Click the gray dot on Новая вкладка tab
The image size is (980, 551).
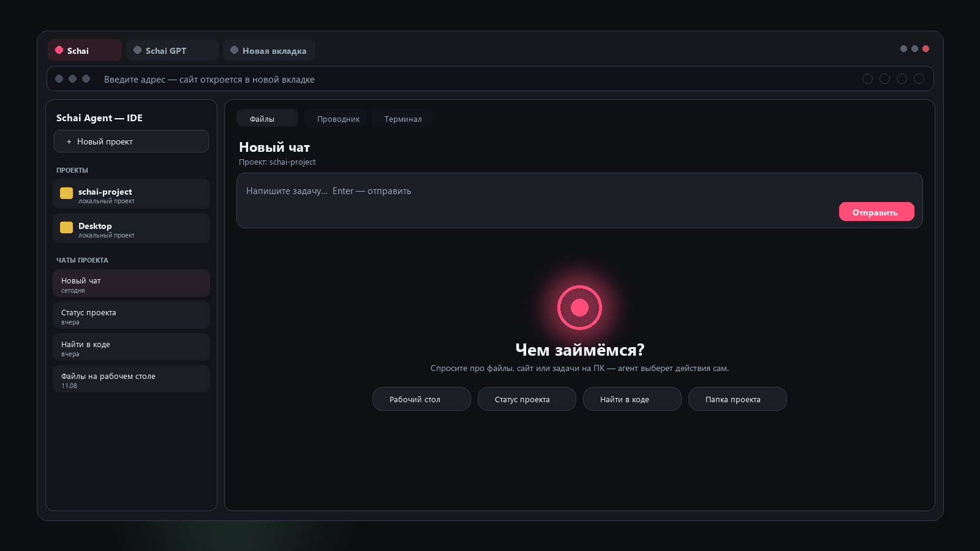234,50
